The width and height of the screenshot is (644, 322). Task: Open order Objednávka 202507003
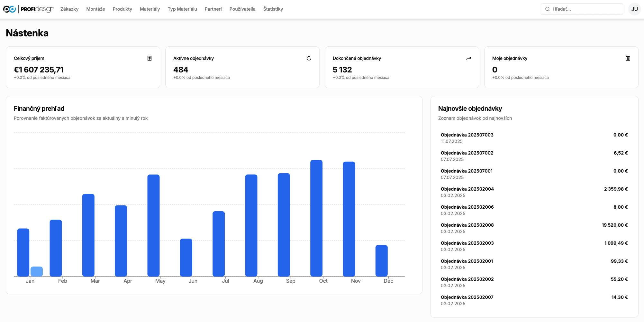(x=467, y=135)
